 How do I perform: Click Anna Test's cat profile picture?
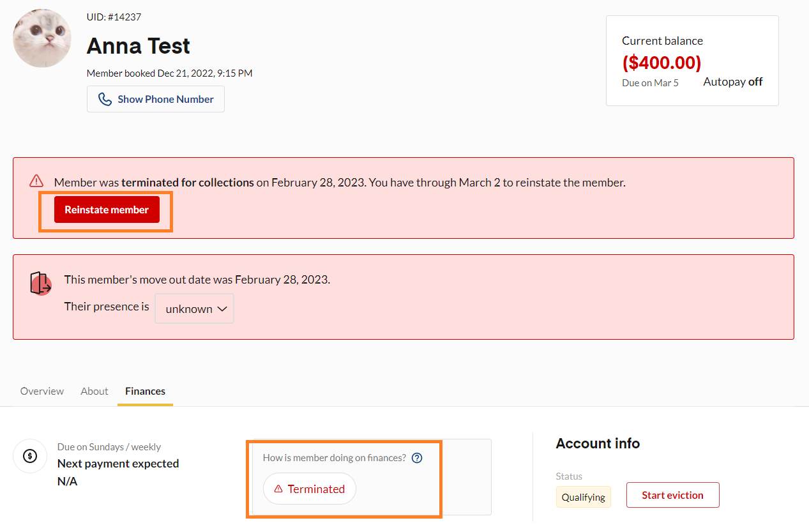pos(42,38)
